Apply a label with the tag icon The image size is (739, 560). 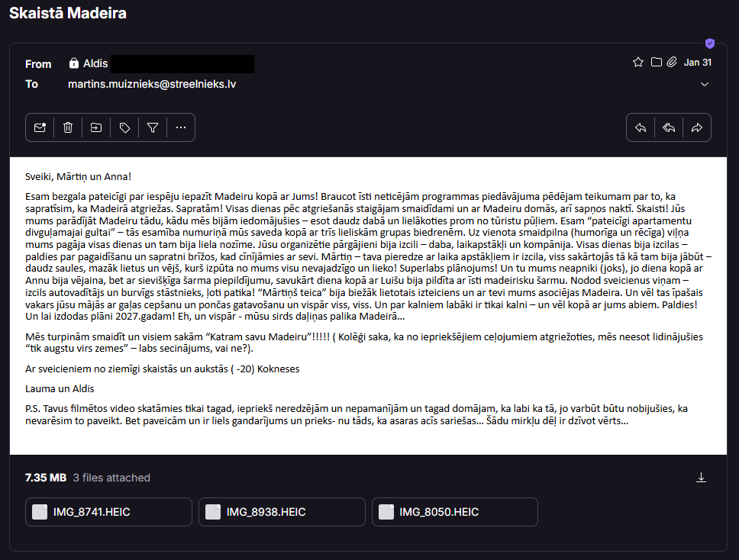[x=124, y=127]
